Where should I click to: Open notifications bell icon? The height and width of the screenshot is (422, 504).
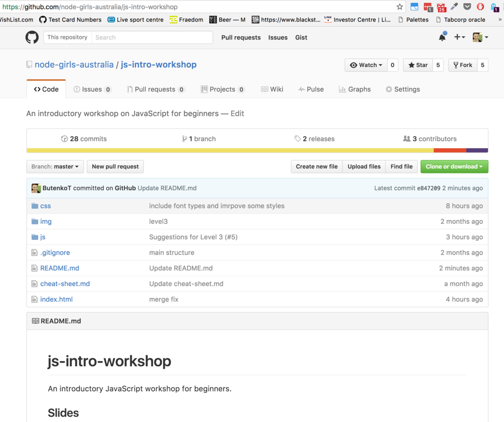pos(443,37)
